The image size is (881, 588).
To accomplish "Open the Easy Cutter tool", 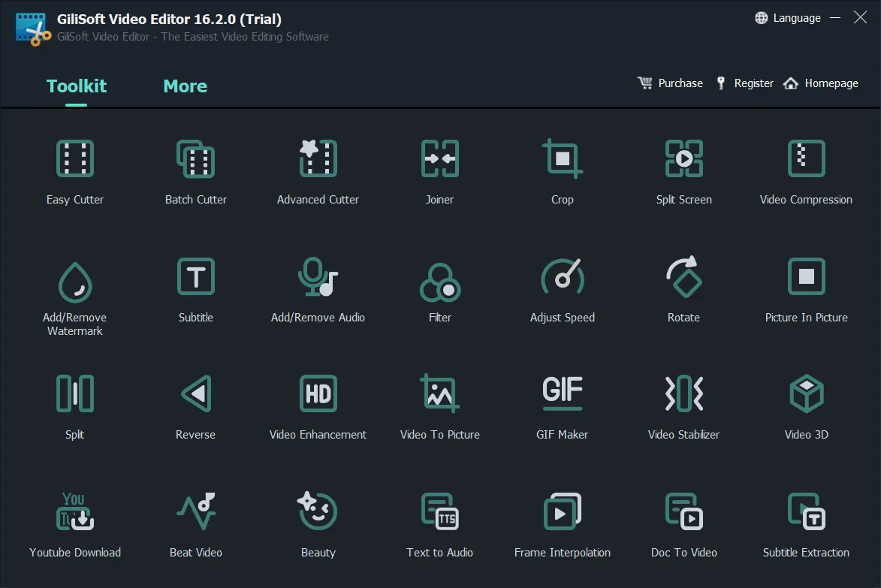I will (74, 169).
